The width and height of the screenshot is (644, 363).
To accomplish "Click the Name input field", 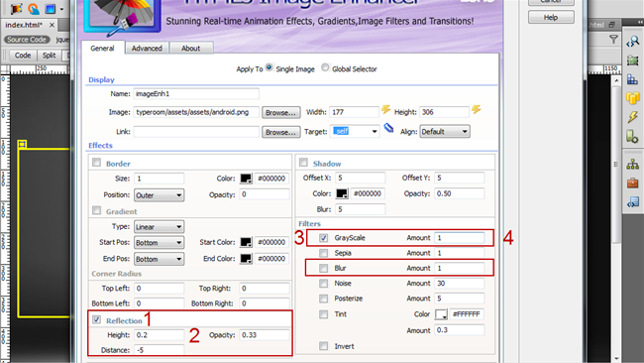I will pyautogui.click(x=196, y=94).
